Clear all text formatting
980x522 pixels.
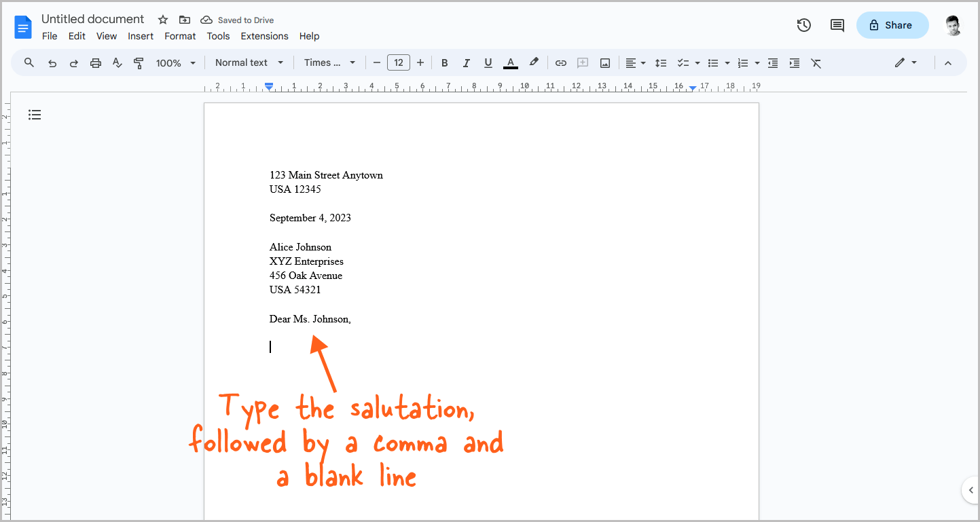point(816,62)
